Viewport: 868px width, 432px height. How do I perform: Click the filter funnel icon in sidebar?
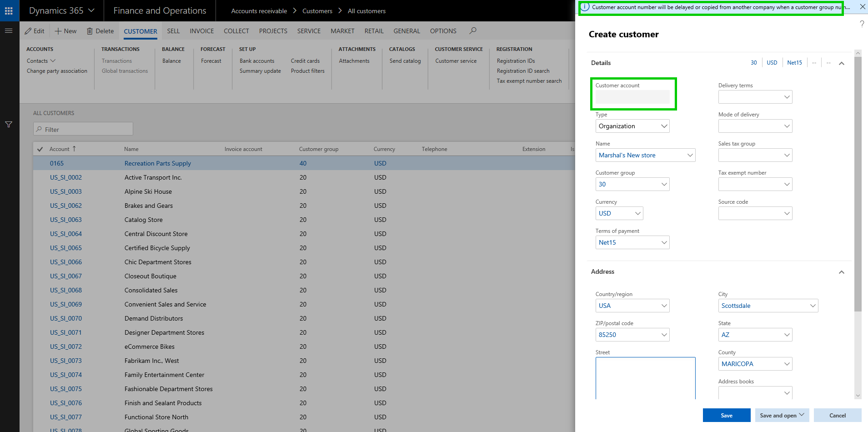(9, 125)
